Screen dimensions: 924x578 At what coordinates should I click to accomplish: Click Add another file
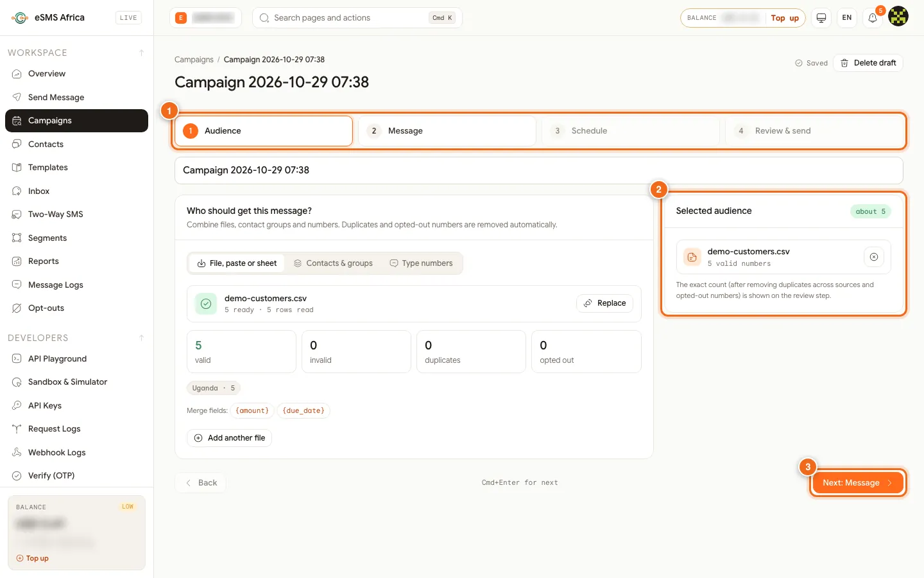230,438
